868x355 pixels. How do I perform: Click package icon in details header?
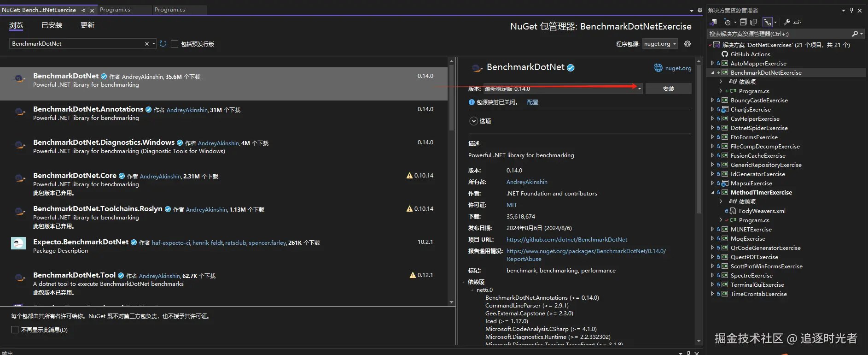click(x=477, y=68)
